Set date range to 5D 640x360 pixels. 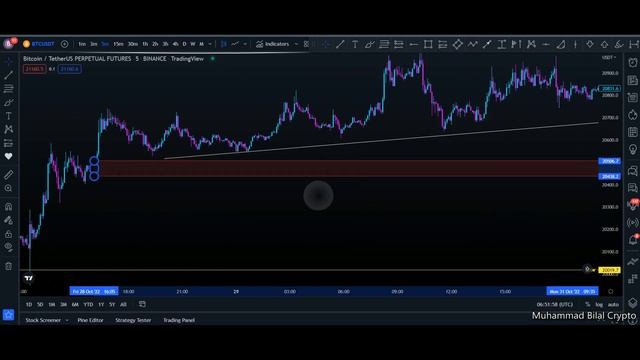click(x=40, y=304)
